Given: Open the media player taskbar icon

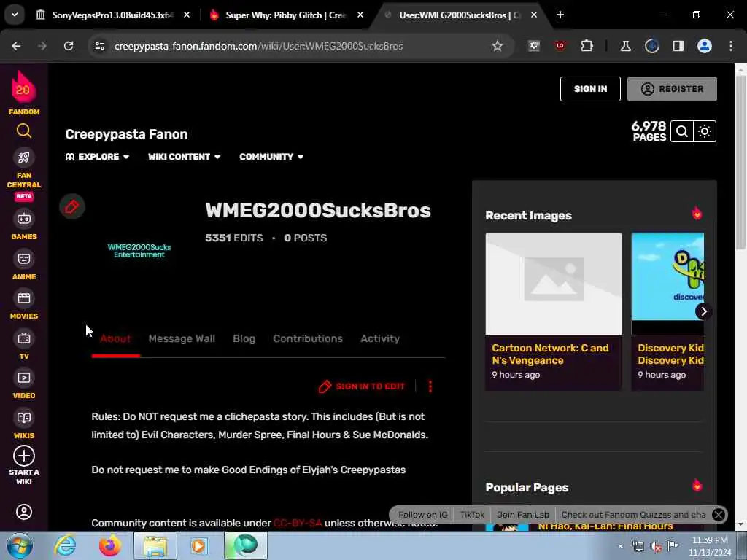Looking at the screenshot, I should pyautogui.click(x=199, y=545).
